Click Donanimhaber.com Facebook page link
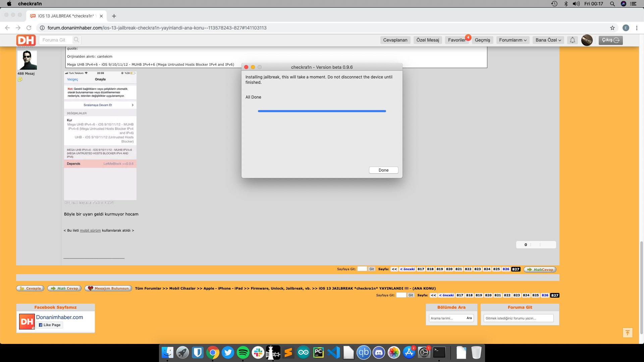Viewport: 644px width, 362px height. [59, 317]
